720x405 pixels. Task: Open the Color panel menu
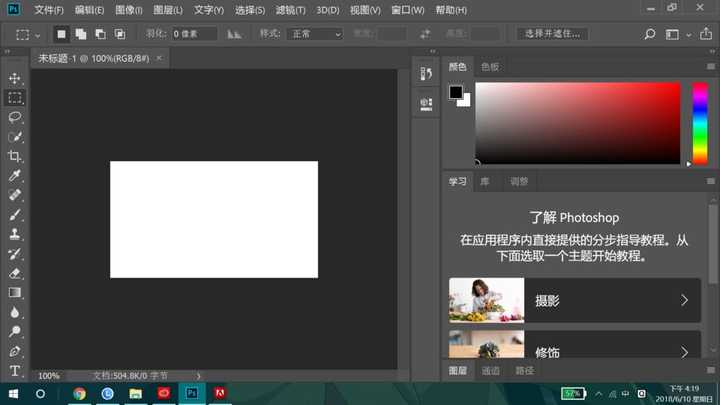(x=710, y=67)
